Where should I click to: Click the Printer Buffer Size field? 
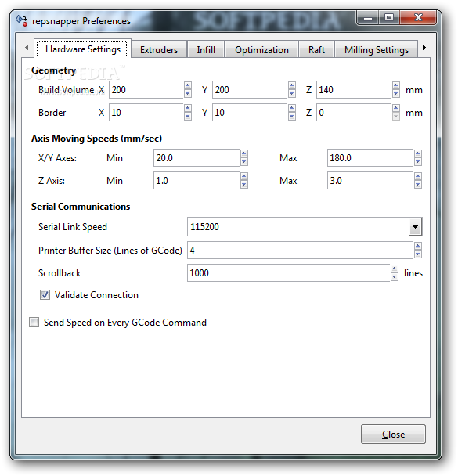pyautogui.click(x=300, y=251)
